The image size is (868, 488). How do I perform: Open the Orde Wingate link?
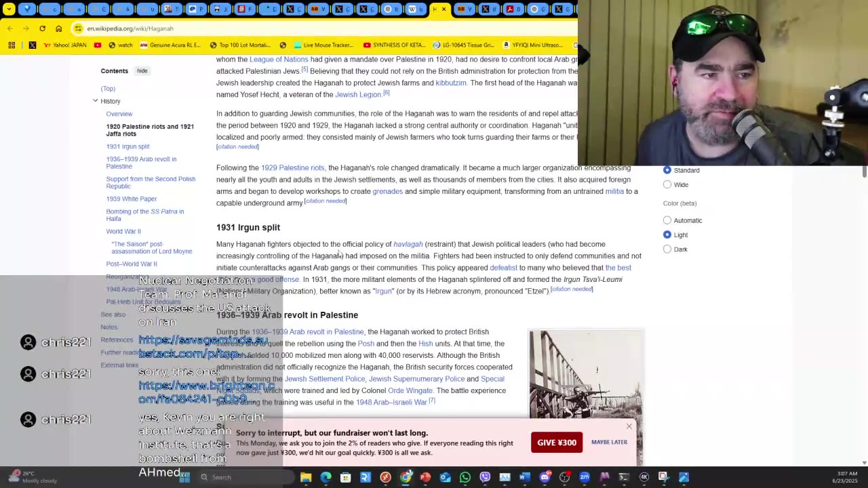(410, 390)
